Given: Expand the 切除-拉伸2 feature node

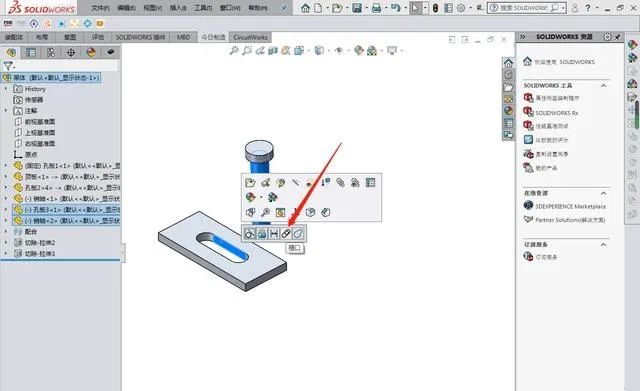Looking at the screenshot, I should (6, 242).
